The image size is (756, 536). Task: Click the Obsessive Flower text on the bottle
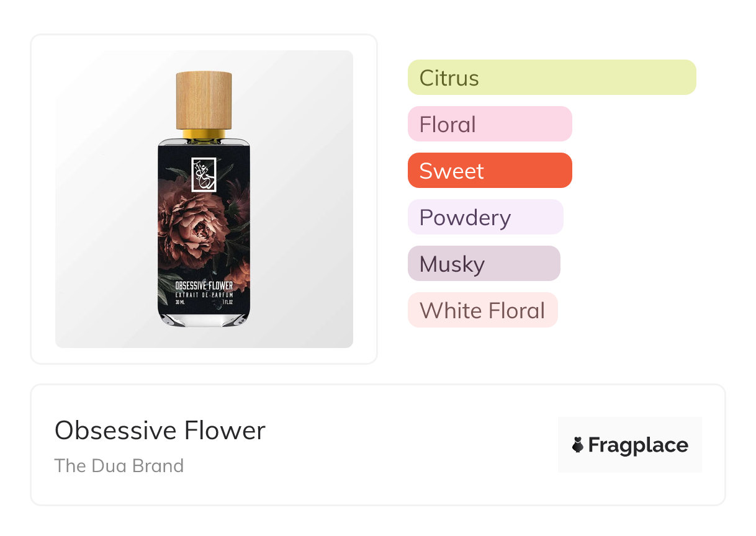click(204, 285)
